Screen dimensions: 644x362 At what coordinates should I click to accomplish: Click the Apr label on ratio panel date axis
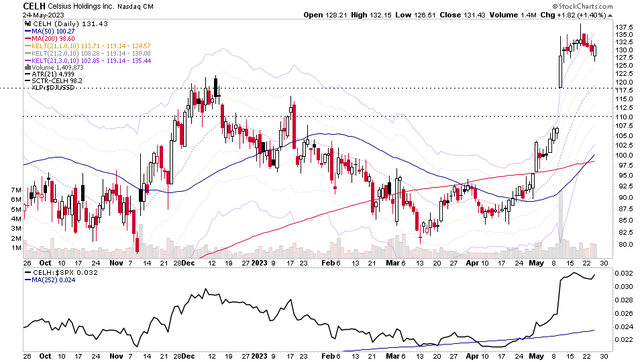point(472,356)
